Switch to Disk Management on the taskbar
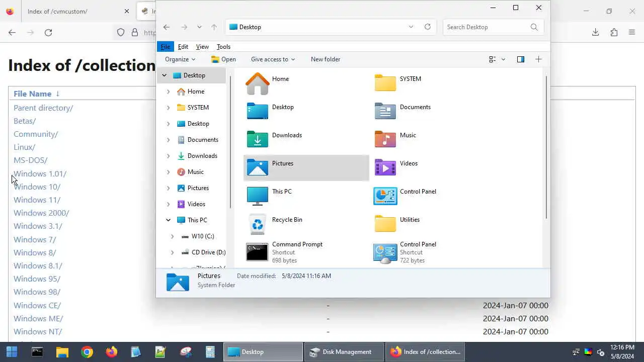Screen dimensions: 644x362 343,352
